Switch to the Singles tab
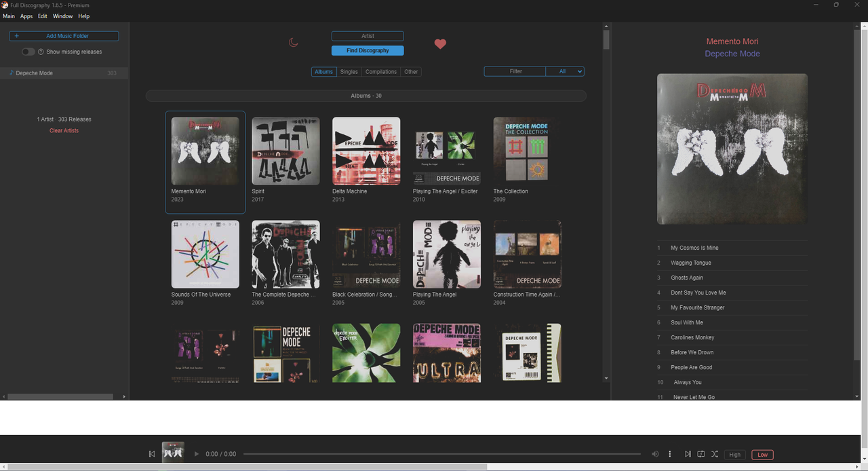 pos(349,72)
